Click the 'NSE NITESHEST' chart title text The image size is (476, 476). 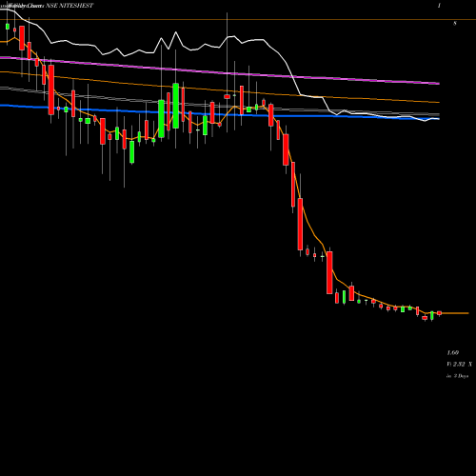tap(69, 6)
